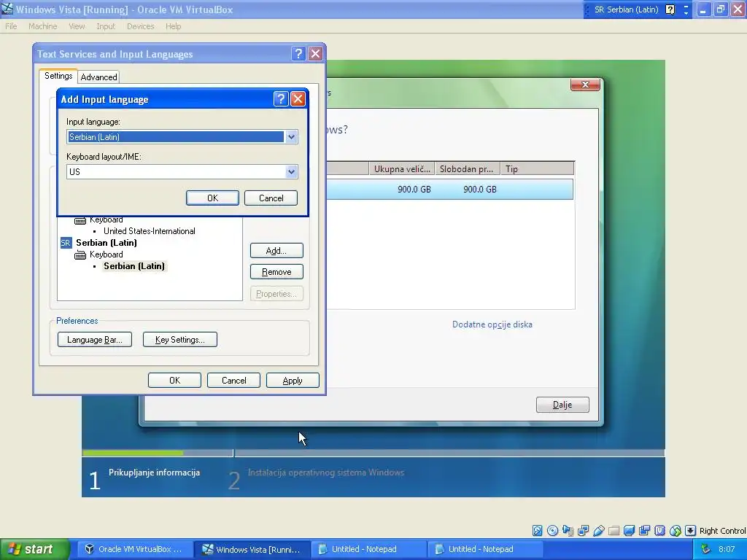The height and width of the screenshot is (560, 747).
Task: Click the 8:07 system clock
Action: 727,549
